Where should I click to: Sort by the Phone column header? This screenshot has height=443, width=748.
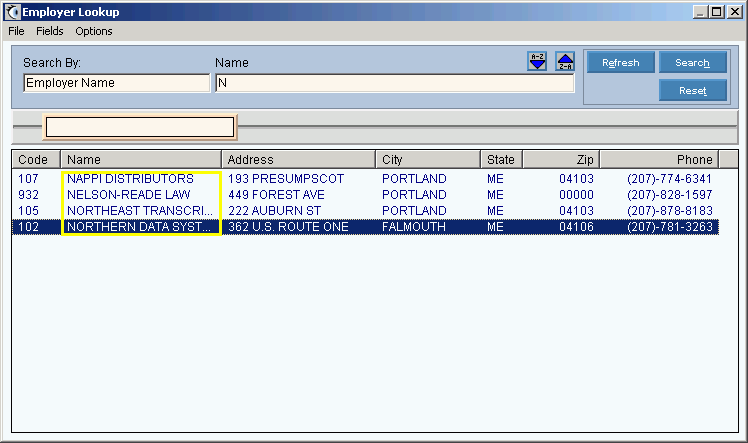tap(659, 159)
